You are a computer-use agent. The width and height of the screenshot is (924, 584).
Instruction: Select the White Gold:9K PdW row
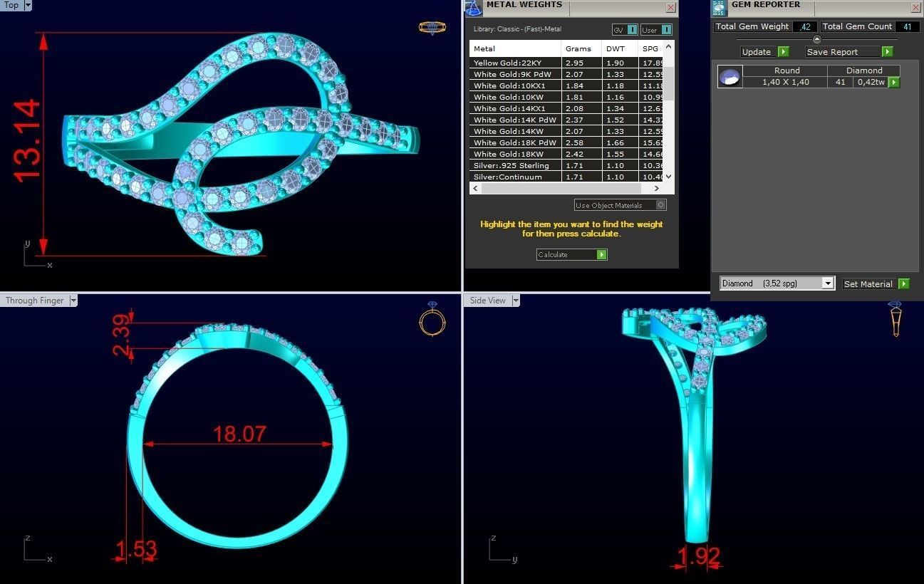click(x=566, y=74)
